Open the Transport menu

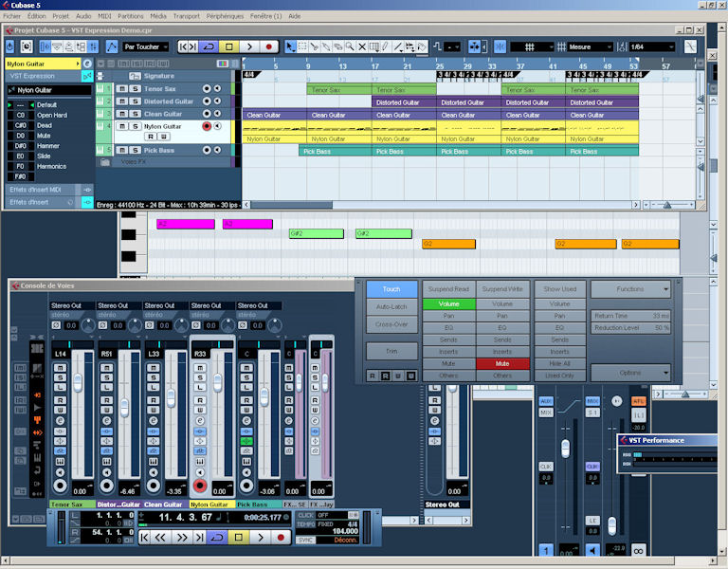point(186,16)
